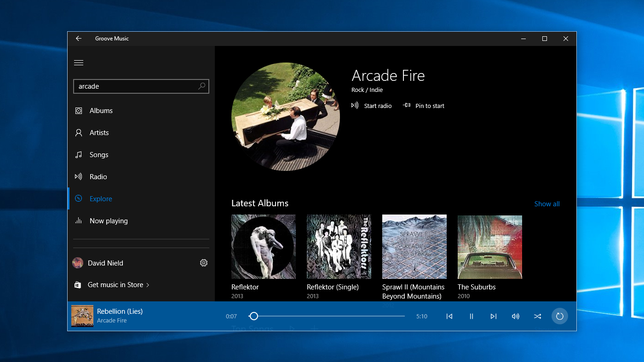This screenshot has width=644, height=362.
Task: Go to Songs in the sidebar
Action: 141,155
